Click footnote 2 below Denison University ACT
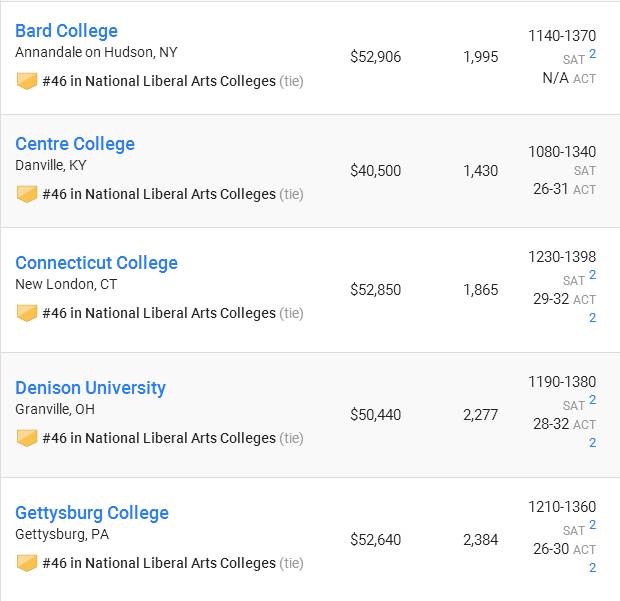The height and width of the screenshot is (601, 620). [x=592, y=442]
